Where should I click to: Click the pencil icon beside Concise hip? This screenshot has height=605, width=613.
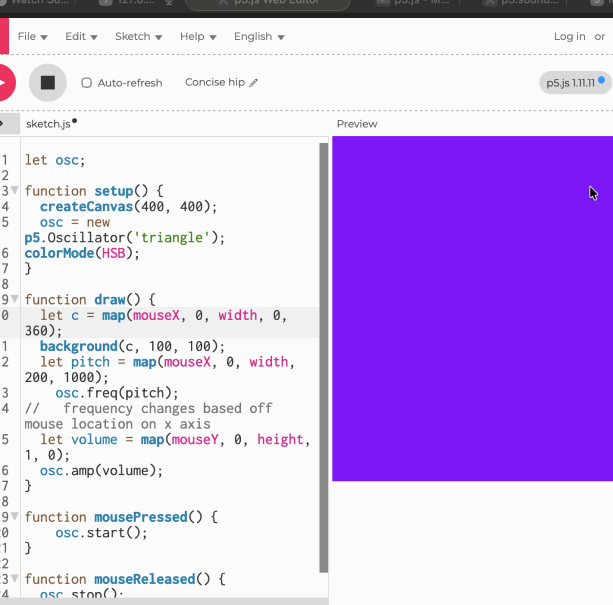point(254,83)
